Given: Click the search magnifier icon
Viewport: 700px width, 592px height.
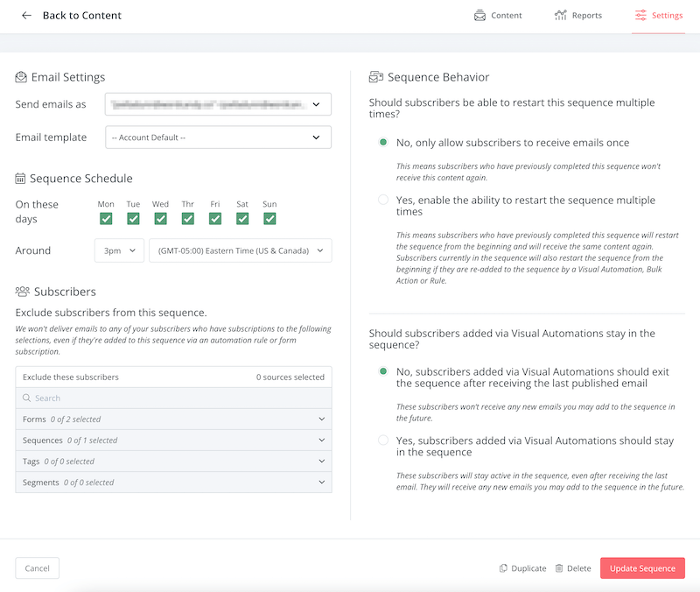Looking at the screenshot, I should [27, 398].
